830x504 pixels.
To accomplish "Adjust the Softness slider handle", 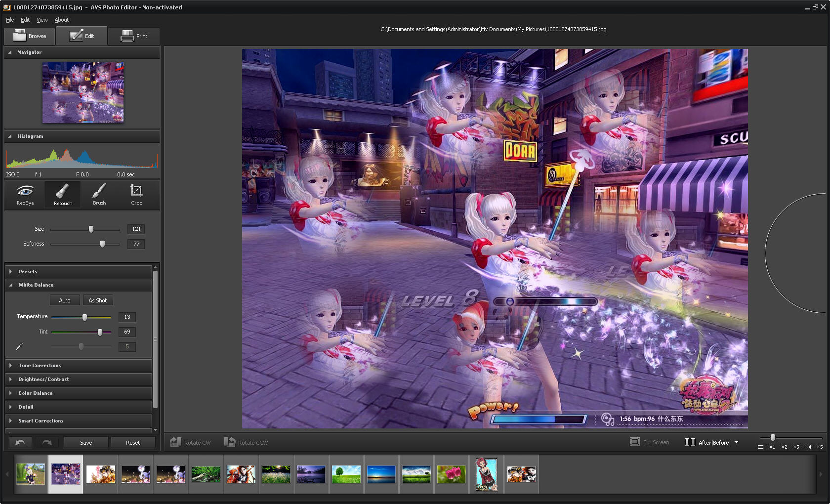I will pyautogui.click(x=102, y=244).
